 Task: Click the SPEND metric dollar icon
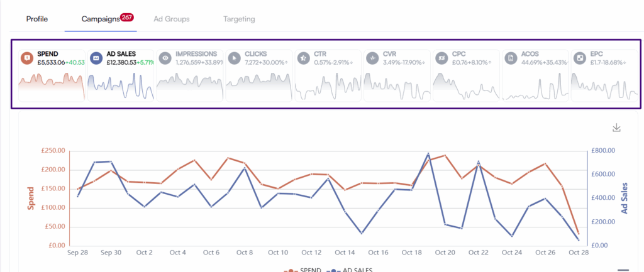coord(27,58)
